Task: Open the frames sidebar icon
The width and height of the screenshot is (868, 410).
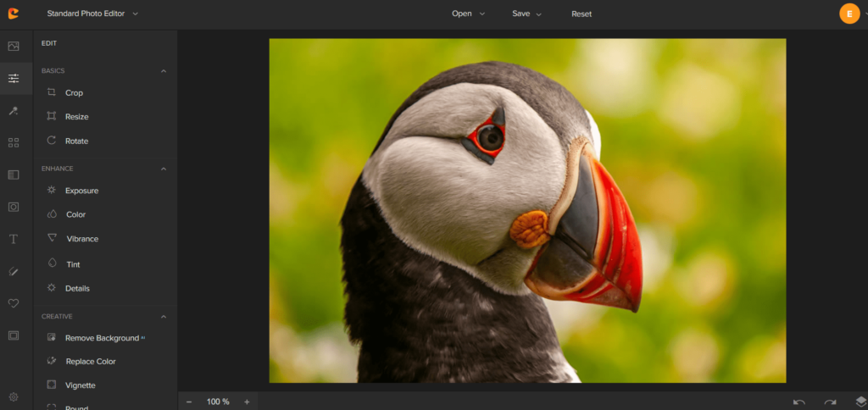Action: (x=14, y=335)
